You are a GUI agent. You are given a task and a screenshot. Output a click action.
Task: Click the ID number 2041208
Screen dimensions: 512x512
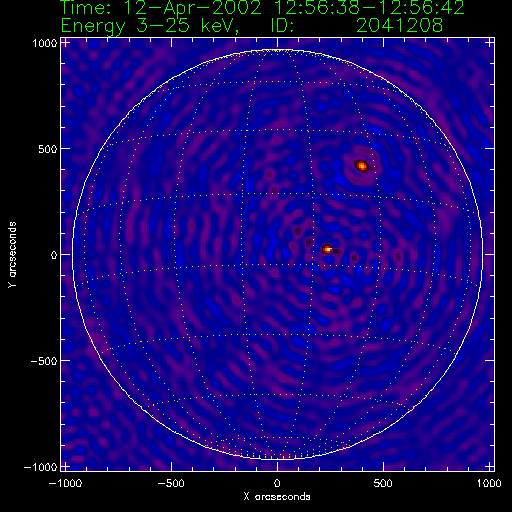tap(399, 25)
